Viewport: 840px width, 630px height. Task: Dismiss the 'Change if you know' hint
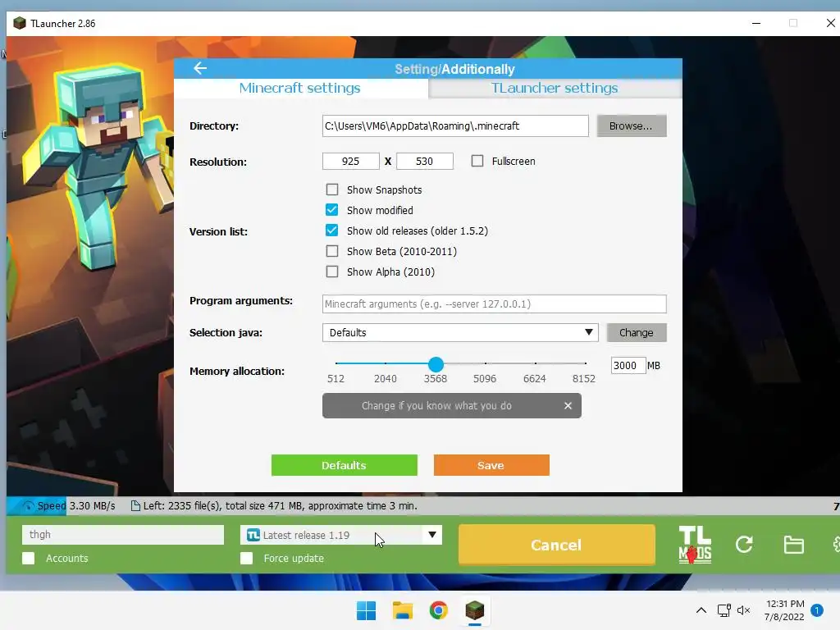(x=568, y=405)
